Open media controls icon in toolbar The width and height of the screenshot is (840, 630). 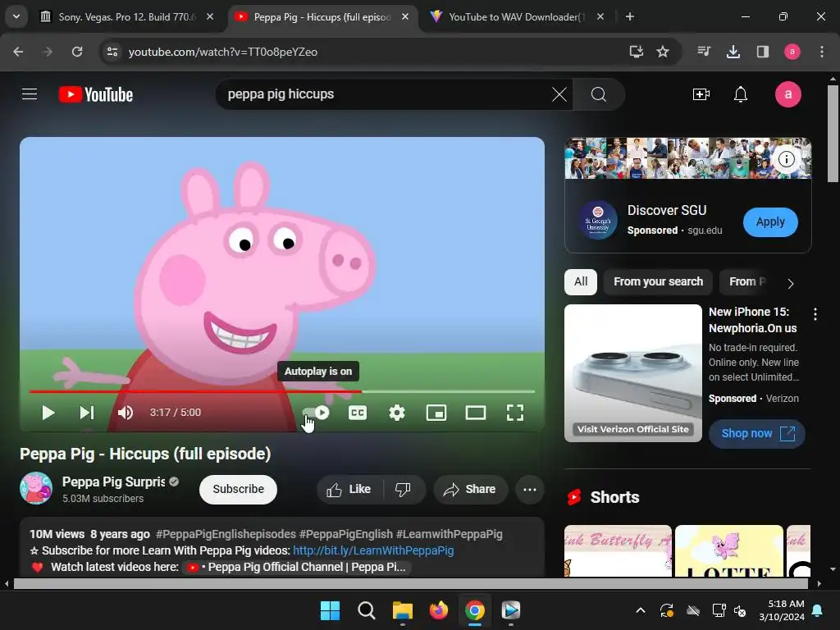coord(704,52)
